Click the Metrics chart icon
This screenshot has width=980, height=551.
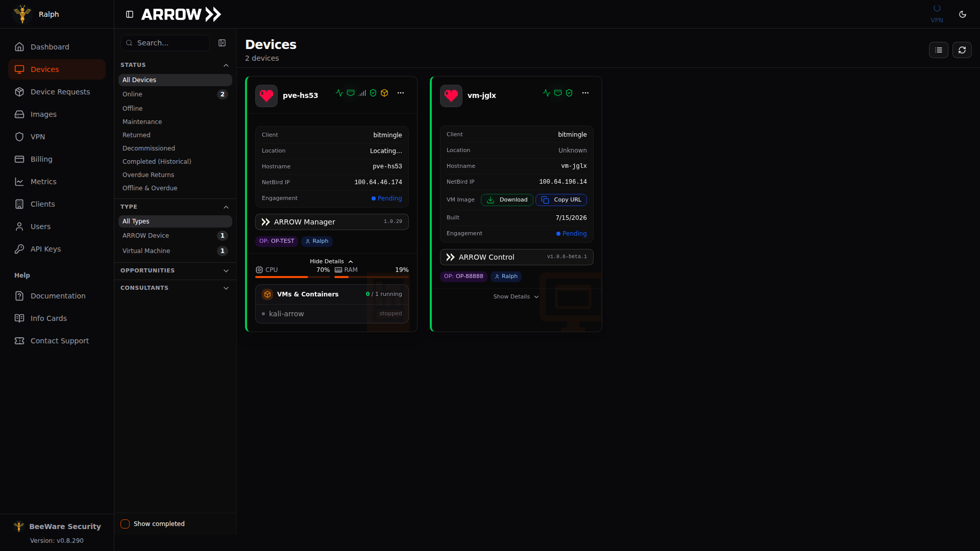pos(19,182)
